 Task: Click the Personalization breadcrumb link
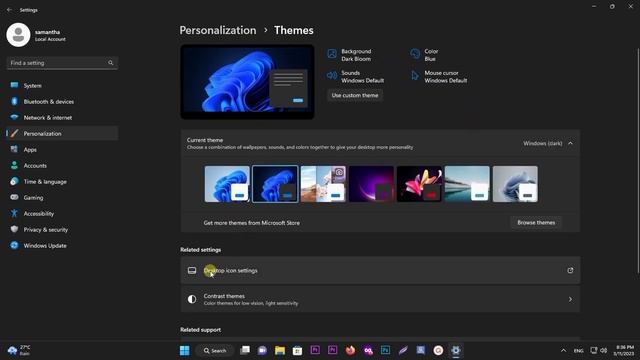[x=218, y=30]
